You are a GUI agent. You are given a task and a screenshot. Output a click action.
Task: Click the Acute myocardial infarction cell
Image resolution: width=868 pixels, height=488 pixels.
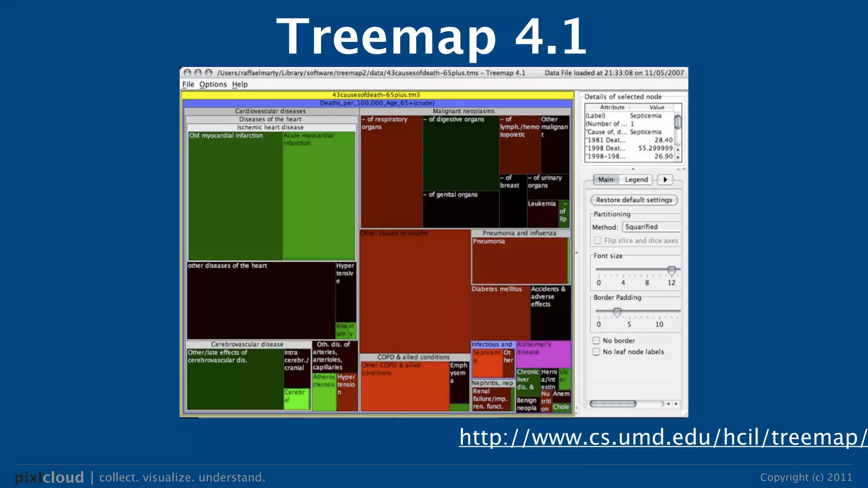(319, 197)
